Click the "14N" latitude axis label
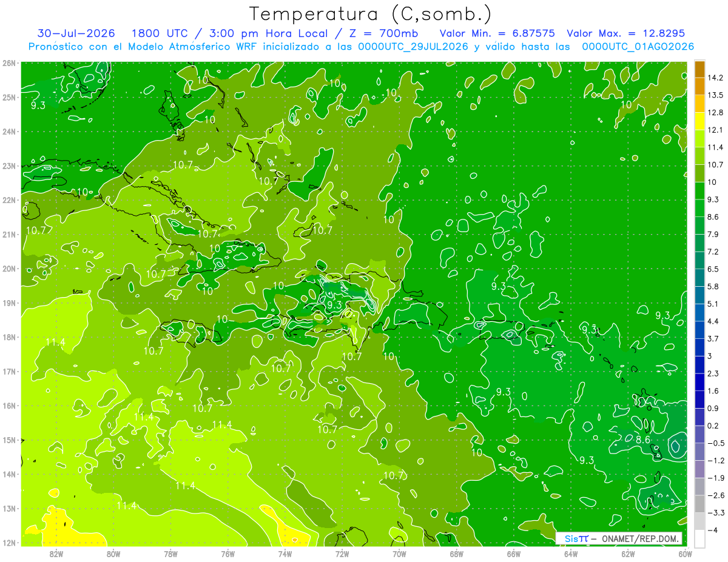The width and height of the screenshot is (728, 562). coord(10,474)
